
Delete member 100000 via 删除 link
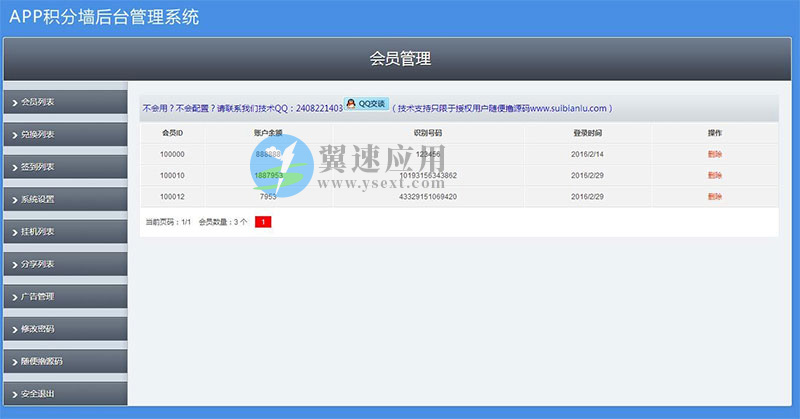pos(714,154)
